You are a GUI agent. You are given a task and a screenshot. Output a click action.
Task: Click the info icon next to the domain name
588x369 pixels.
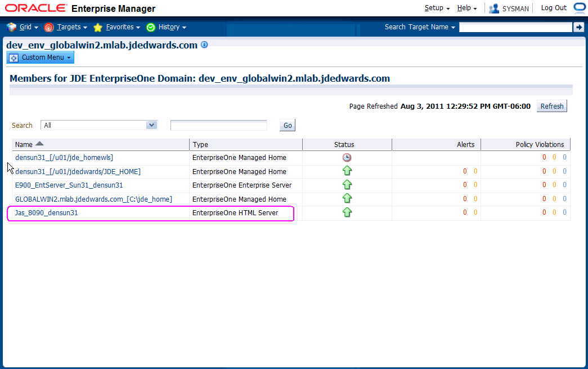pos(204,45)
